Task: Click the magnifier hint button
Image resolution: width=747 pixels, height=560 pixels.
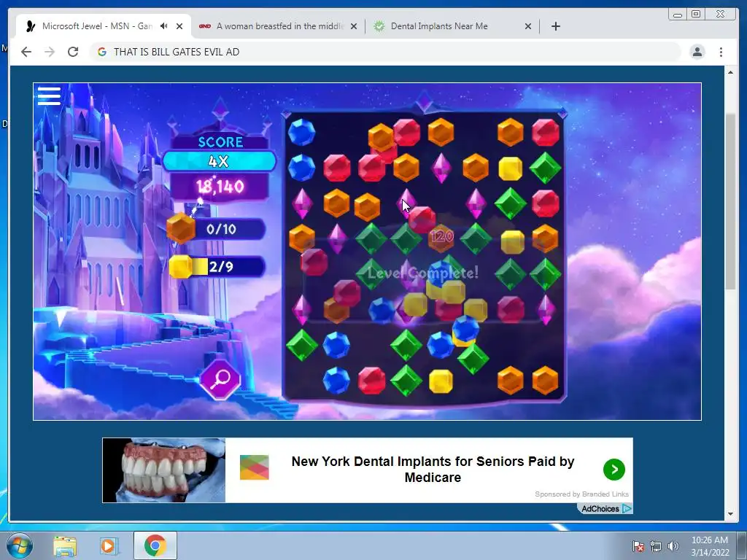Action: 220,378
